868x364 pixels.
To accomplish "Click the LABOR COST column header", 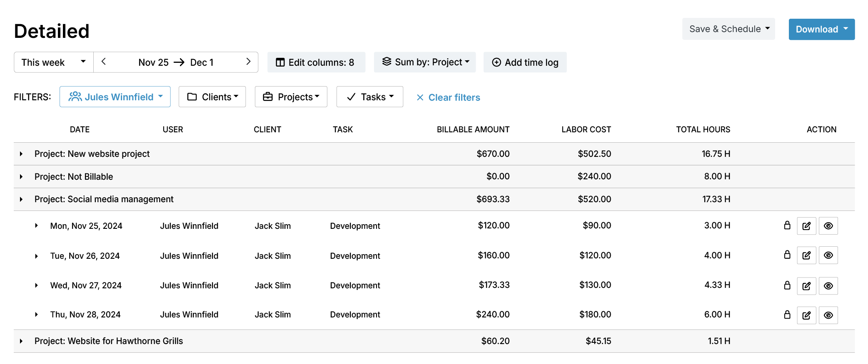I will pyautogui.click(x=586, y=129).
